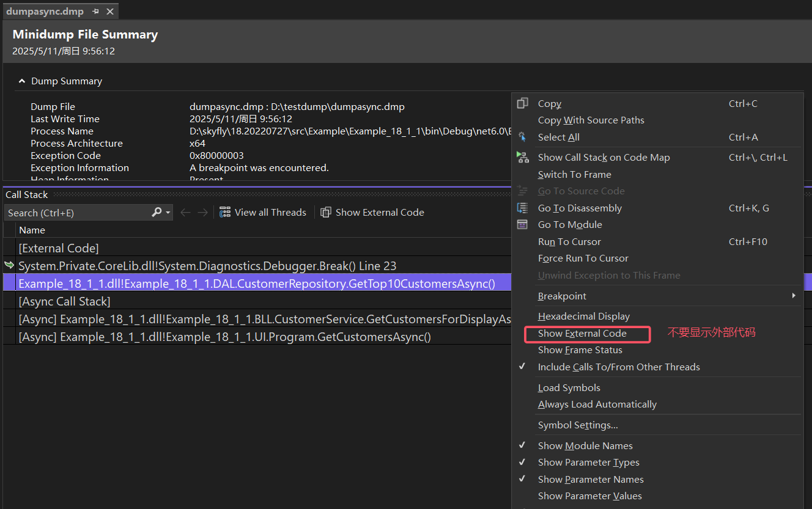Click the Copy icon in context menu
Viewport: 812px width, 509px height.
point(522,104)
